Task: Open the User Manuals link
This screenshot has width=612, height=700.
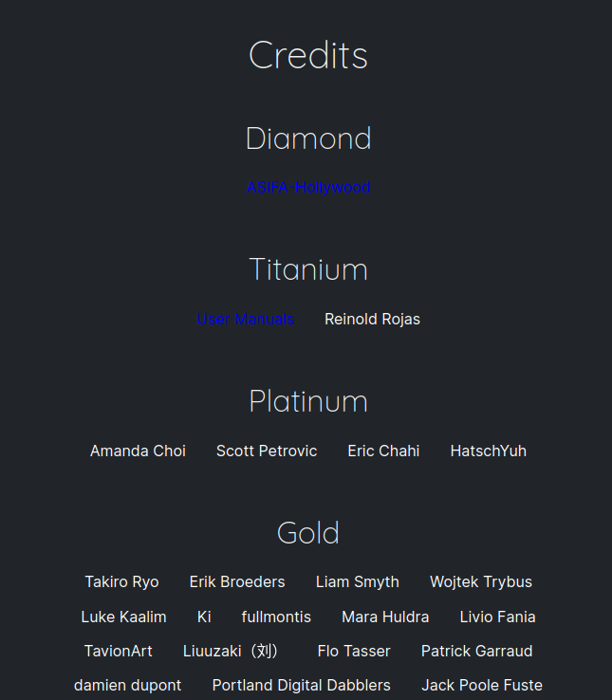Action: click(x=245, y=320)
